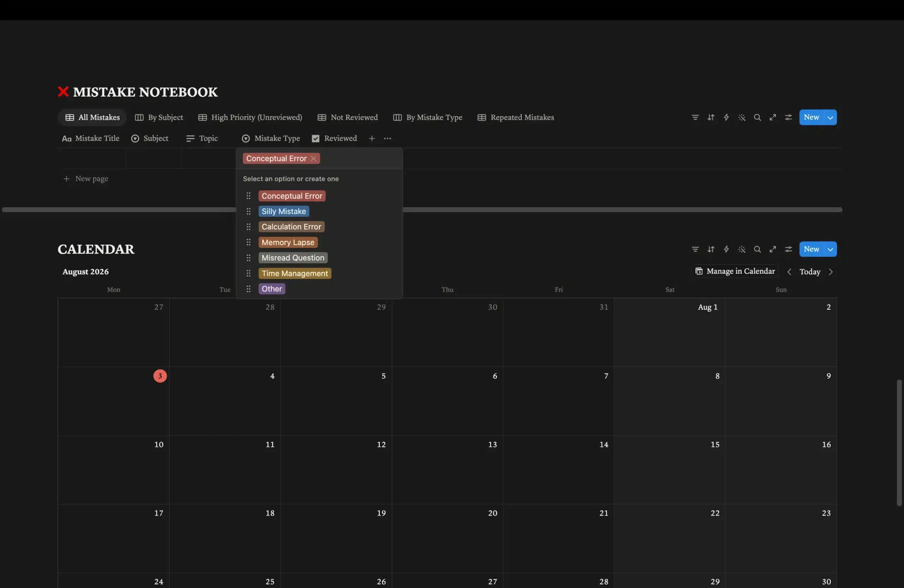Viewport: 904px width, 588px height.
Task: Open automations lightning icon in Mistake Notebook toolbar
Action: 726,117
